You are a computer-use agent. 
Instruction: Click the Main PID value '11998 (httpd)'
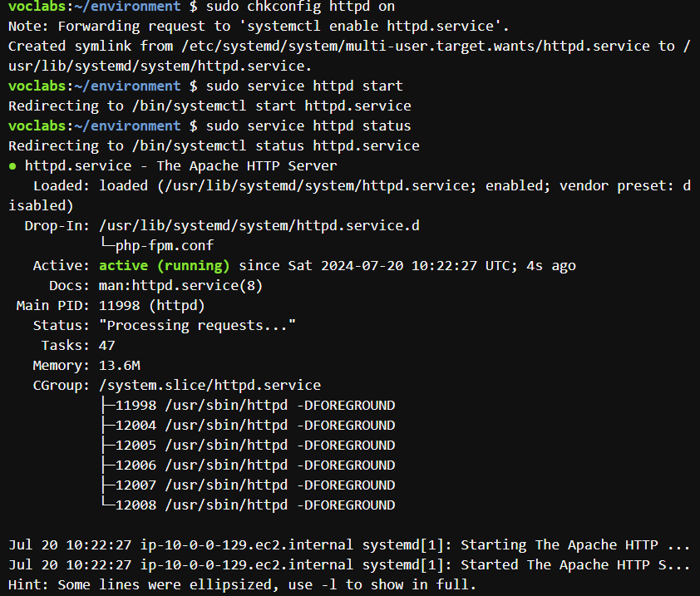point(152,306)
